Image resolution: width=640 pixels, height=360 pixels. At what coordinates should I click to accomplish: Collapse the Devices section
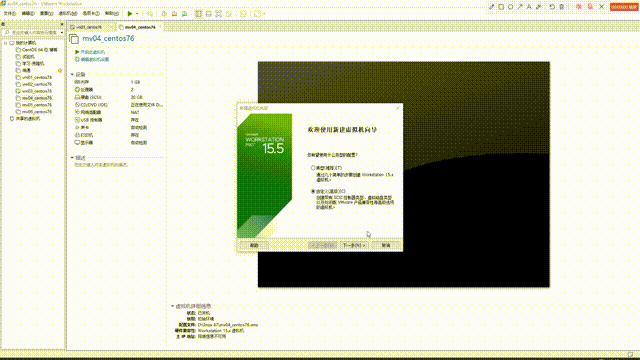pyautogui.click(x=72, y=75)
